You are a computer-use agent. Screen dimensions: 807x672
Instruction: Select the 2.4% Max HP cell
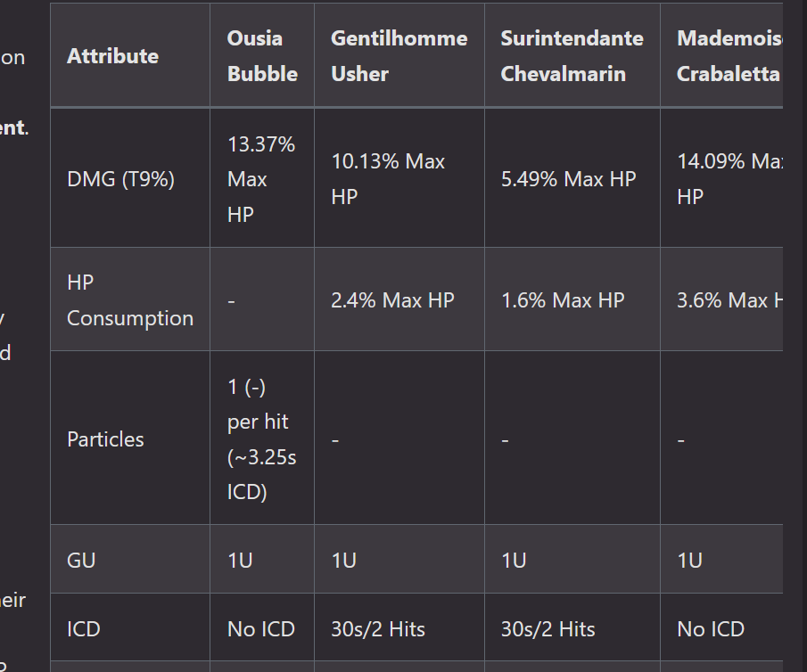coord(392,300)
